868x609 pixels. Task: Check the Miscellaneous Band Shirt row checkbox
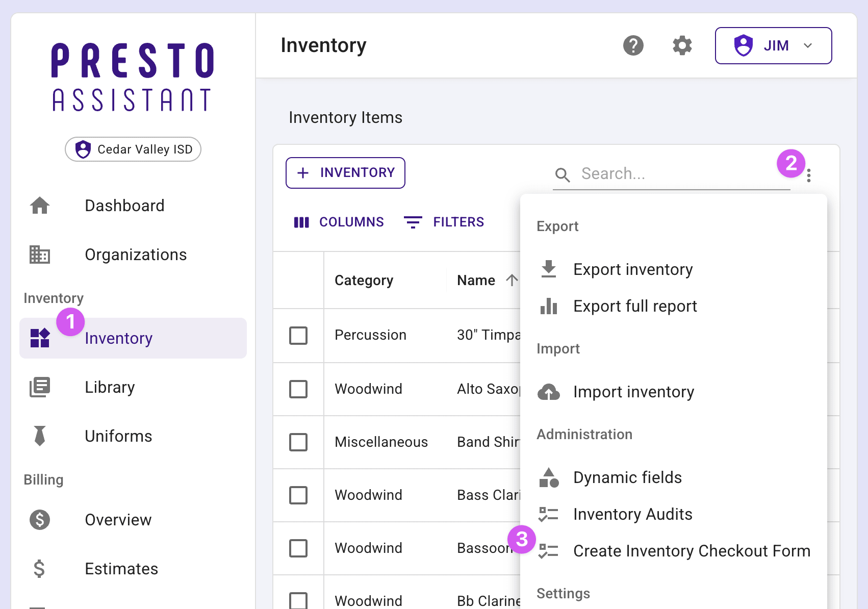point(298,442)
